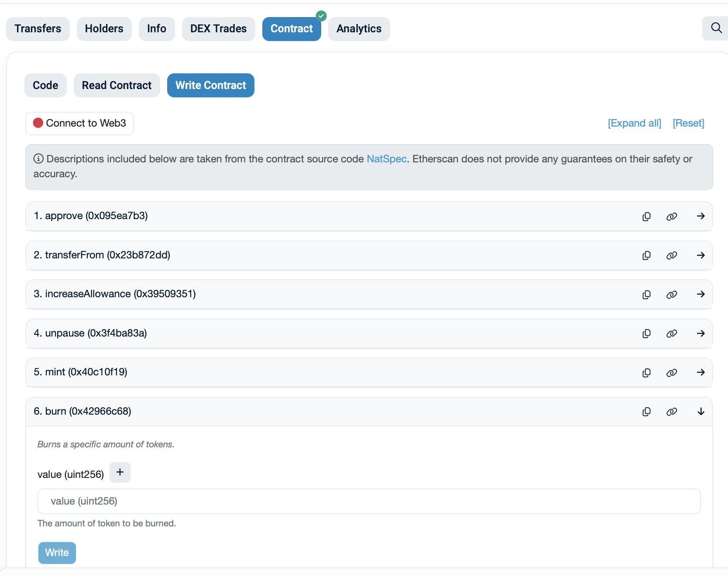Copy permalink for burn function
Image resolution: width=728 pixels, height=577 pixels.
[x=672, y=412]
